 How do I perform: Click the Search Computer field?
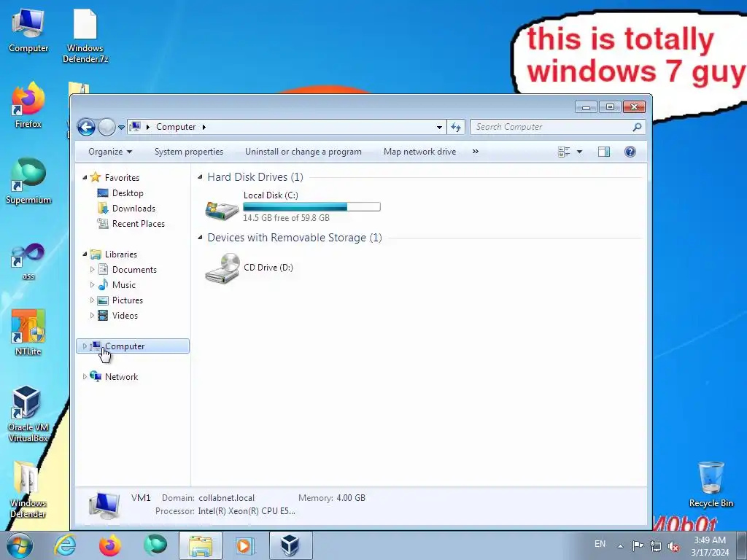coord(557,127)
